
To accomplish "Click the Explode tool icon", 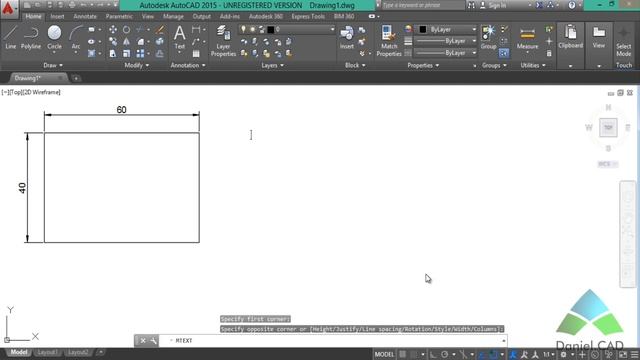I will [x=160, y=42].
